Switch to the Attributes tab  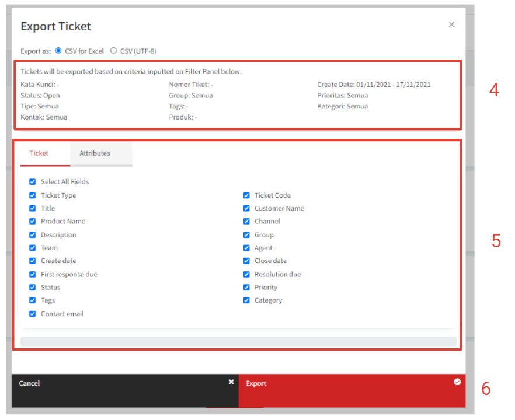tap(95, 153)
